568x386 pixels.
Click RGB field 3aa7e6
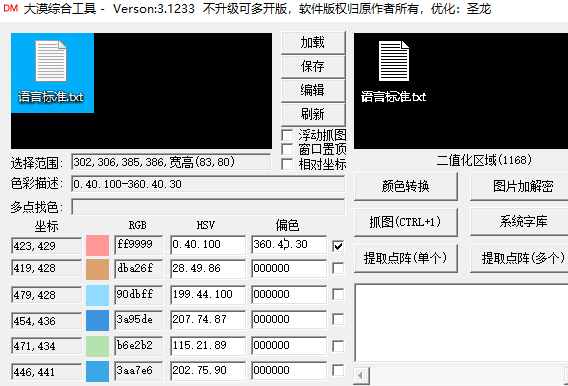(x=139, y=370)
